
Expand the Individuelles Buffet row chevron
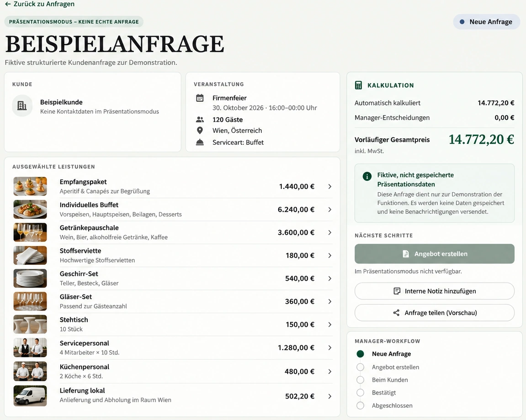[330, 210]
